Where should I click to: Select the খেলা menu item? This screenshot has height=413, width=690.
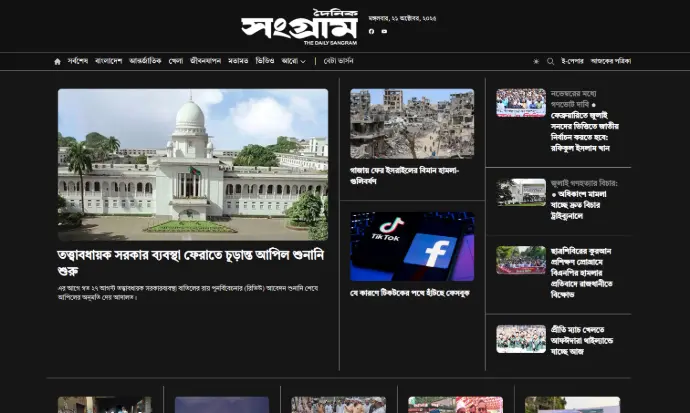point(176,61)
